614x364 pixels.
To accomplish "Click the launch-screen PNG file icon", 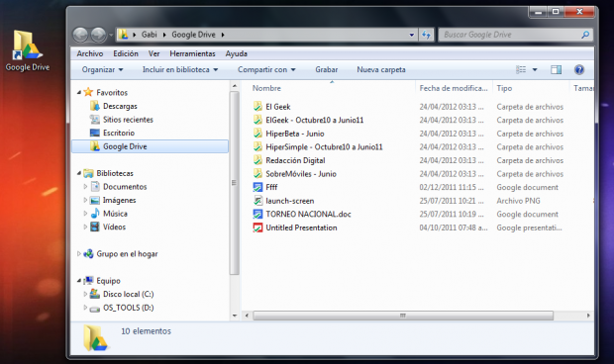I will pyautogui.click(x=257, y=201).
